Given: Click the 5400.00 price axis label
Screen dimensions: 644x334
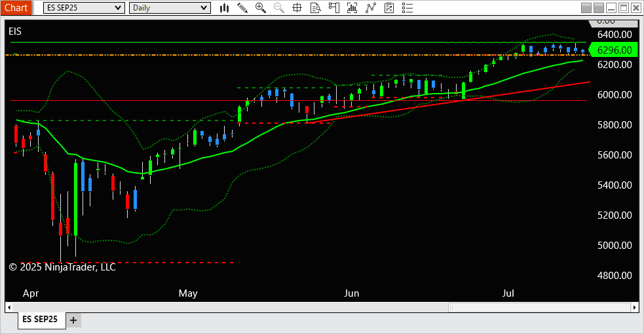Looking at the screenshot, I should tap(615, 185).
